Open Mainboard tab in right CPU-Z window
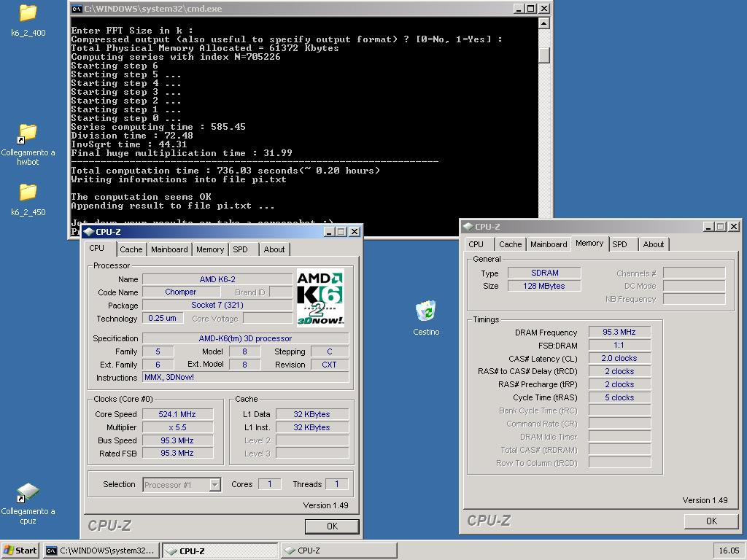The width and height of the screenshot is (747, 560). click(549, 244)
